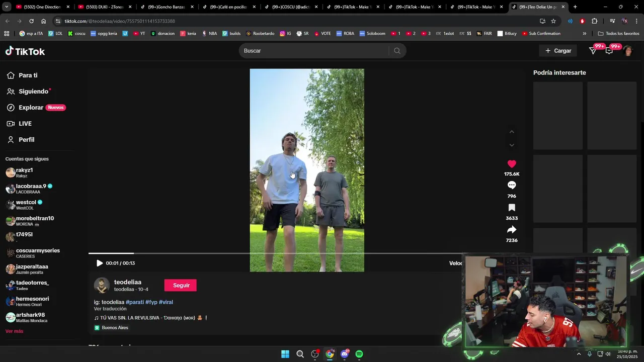This screenshot has height=362, width=644.
Task: Click the Buscar search field
Action: click(314, 51)
